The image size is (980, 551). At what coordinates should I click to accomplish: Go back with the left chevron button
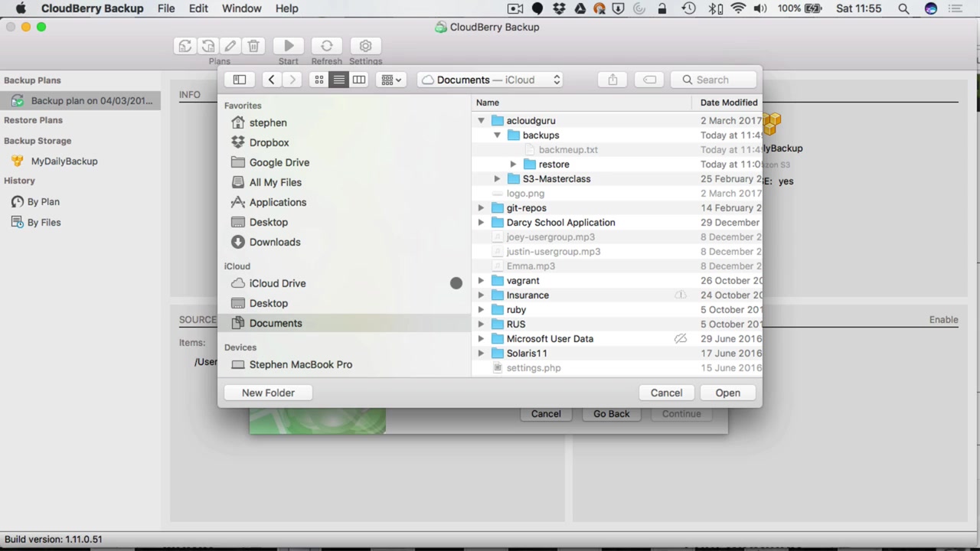(271, 80)
